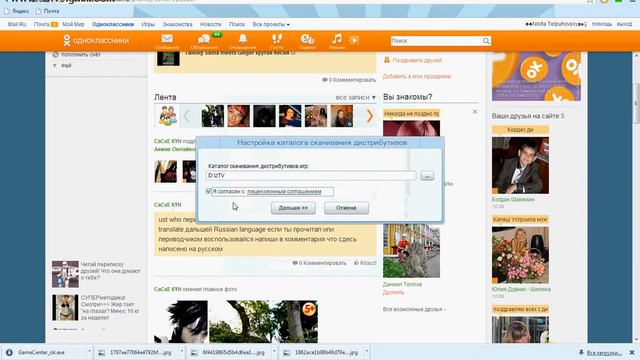This screenshot has height=360, width=640.
Task: Click the GameCenter_ok.exe download icon
Action: point(9,352)
